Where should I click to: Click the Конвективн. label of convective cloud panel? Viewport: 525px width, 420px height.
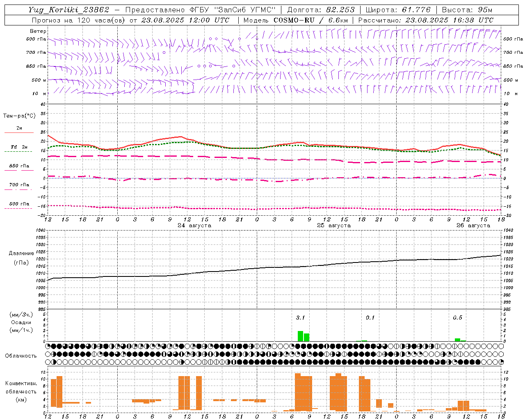pos(21,383)
